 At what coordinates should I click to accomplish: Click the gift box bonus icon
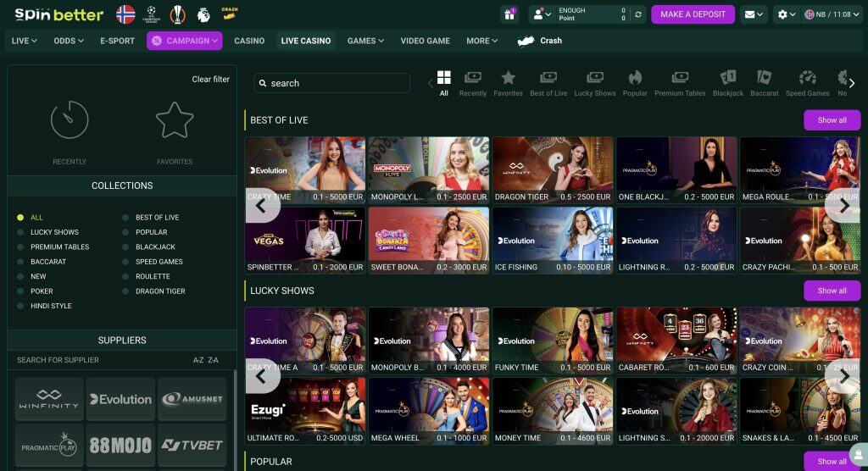(509, 14)
